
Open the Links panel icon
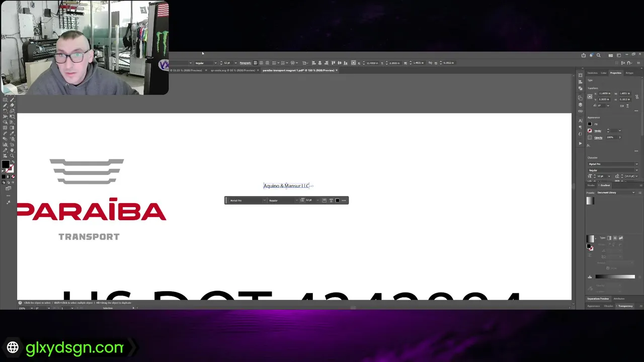point(580,111)
